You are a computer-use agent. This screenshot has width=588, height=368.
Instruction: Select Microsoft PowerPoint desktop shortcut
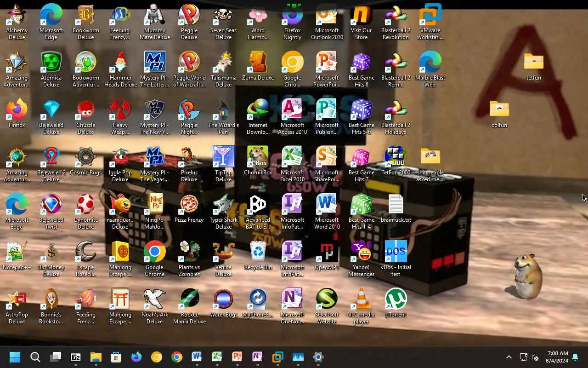tap(327, 69)
